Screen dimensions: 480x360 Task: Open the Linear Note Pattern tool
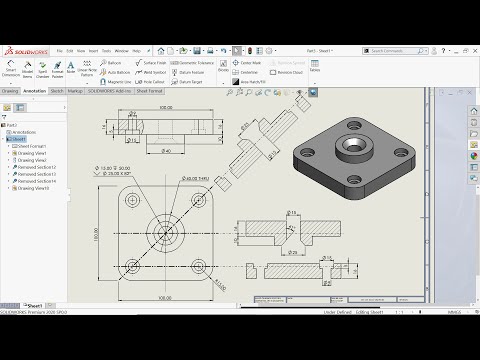click(87, 69)
